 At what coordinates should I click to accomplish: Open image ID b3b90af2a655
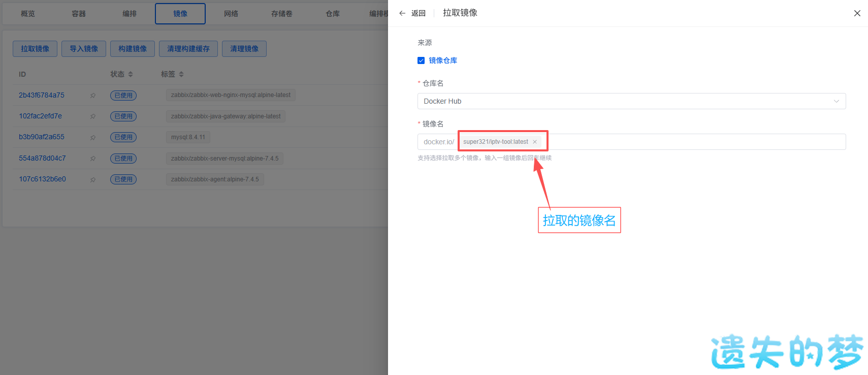coord(42,137)
